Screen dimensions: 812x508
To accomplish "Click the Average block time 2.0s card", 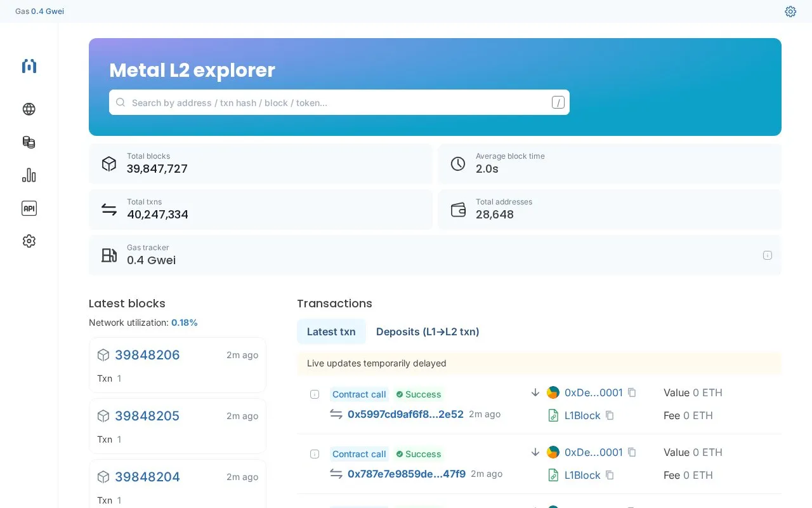I will [610, 164].
